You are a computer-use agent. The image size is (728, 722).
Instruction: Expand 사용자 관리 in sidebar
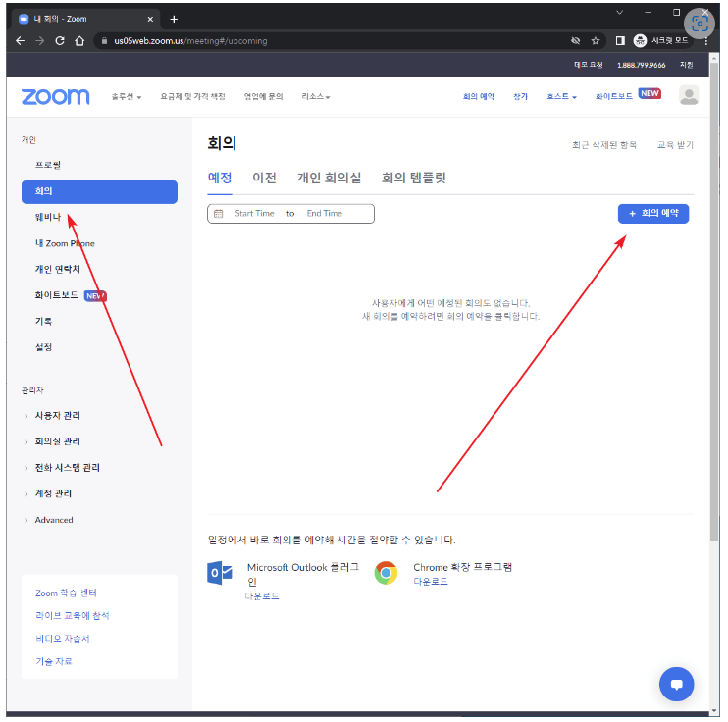coord(57,416)
